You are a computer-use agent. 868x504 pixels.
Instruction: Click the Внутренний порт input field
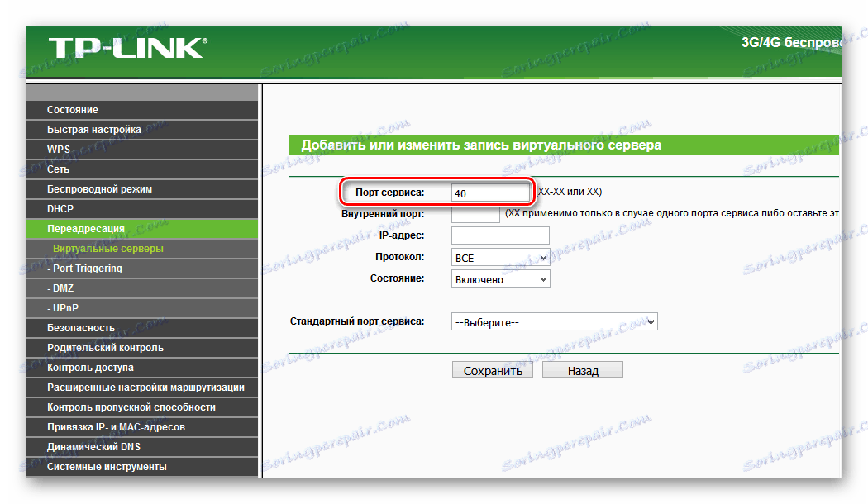coord(475,214)
